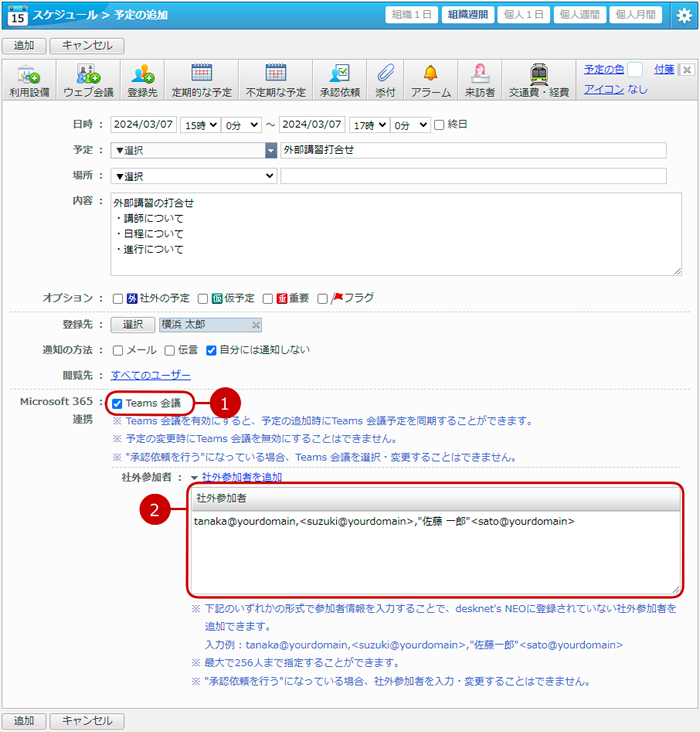Image resolution: width=700 pixels, height=732 pixels.
Task: Open the 承認依頼 approval request icon
Action: (339, 80)
